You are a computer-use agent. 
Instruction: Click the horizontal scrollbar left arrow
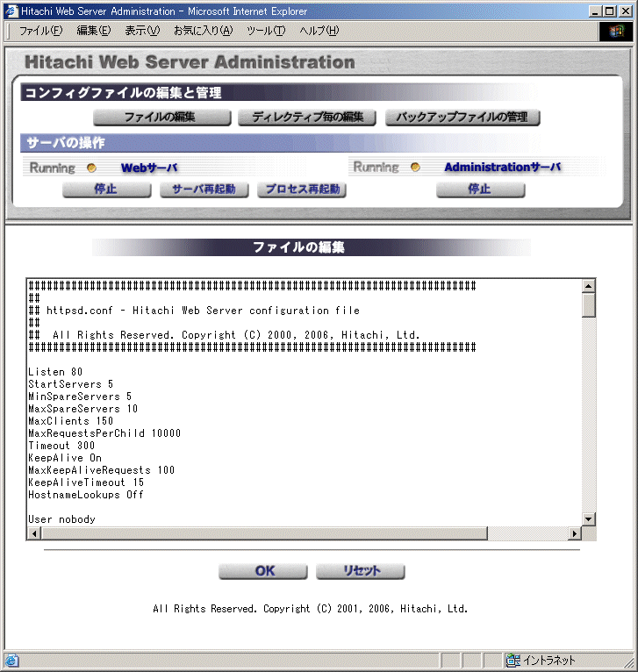pyautogui.click(x=34, y=533)
